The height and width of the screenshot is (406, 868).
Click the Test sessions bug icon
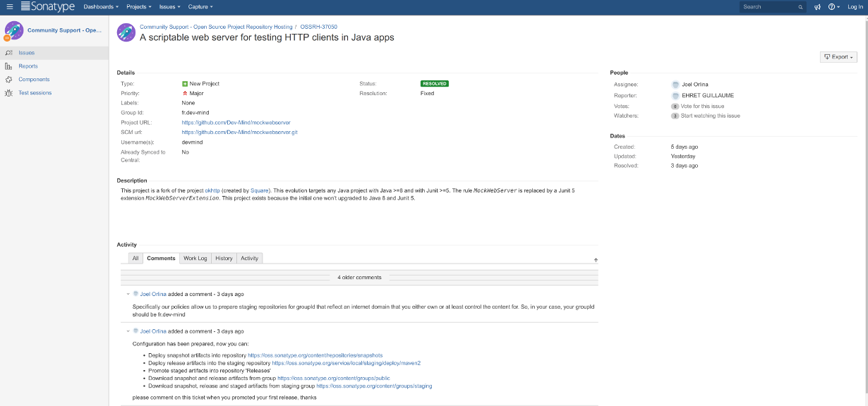(8, 93)
